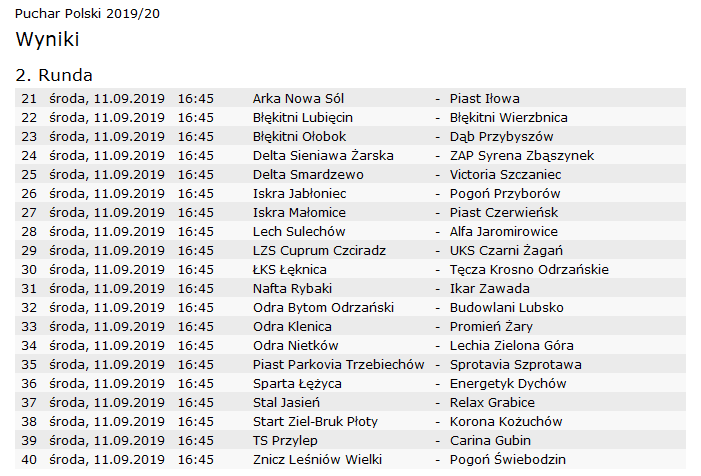Select Piast Iłowa in match 21
Viewport: 701px width, 476px height.
(x=485, y=98)
